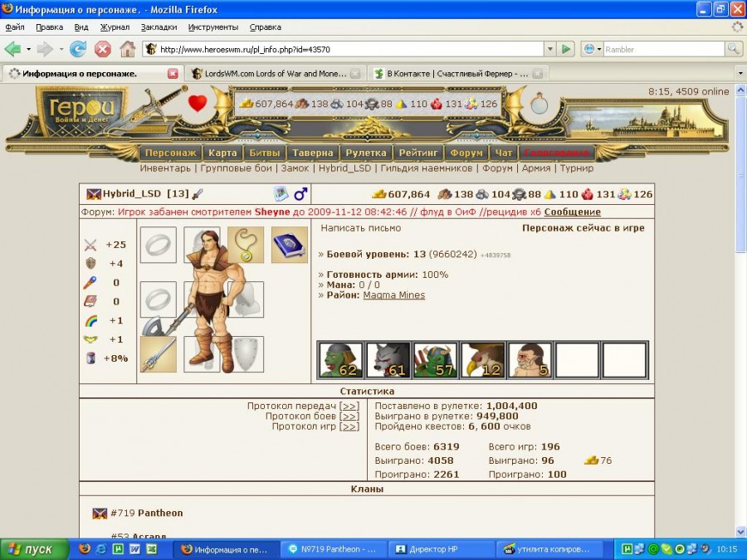Viewport: 747px width, 560px height.
Task: Click the Карта game menu button
Action: pyautogui.click(x=222, y=153)
